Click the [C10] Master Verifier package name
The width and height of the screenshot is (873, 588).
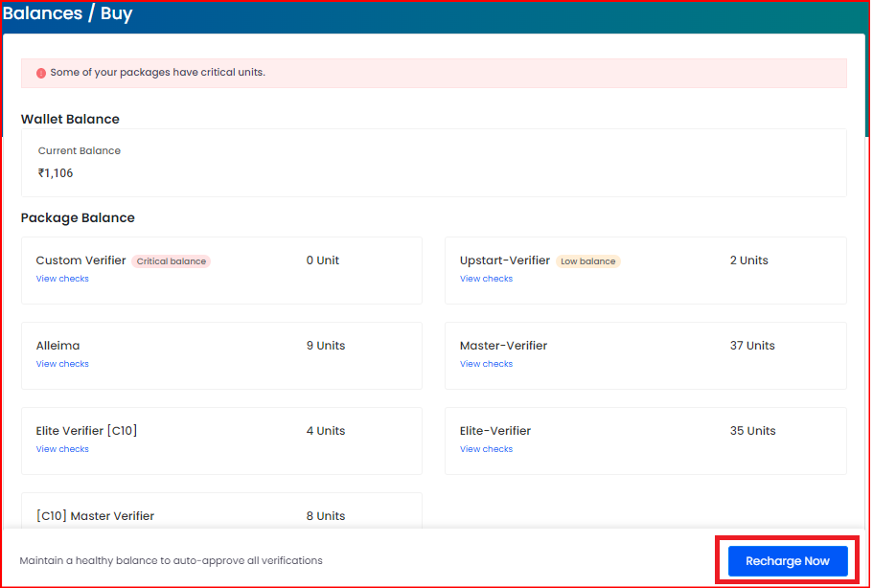[x=95, y=515]
